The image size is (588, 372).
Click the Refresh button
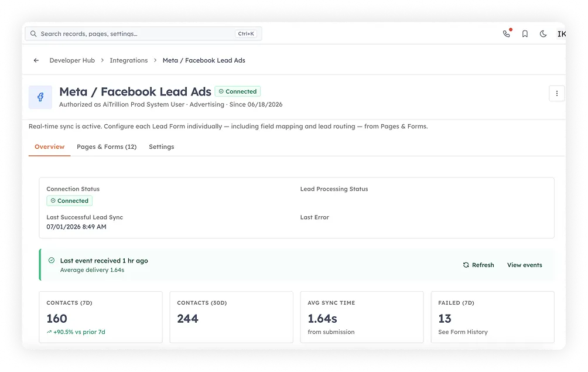[478, 265]
